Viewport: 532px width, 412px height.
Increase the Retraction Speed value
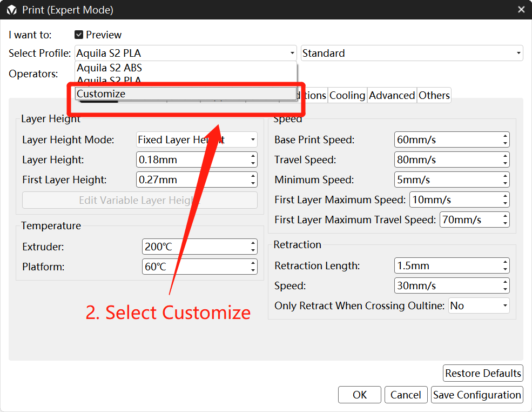[505, 282]
